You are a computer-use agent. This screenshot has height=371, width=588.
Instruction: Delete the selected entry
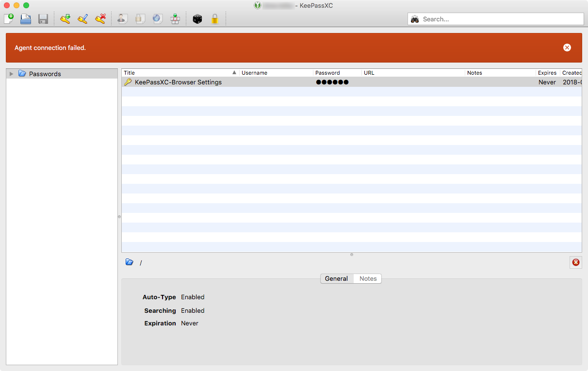click(100, 19)
